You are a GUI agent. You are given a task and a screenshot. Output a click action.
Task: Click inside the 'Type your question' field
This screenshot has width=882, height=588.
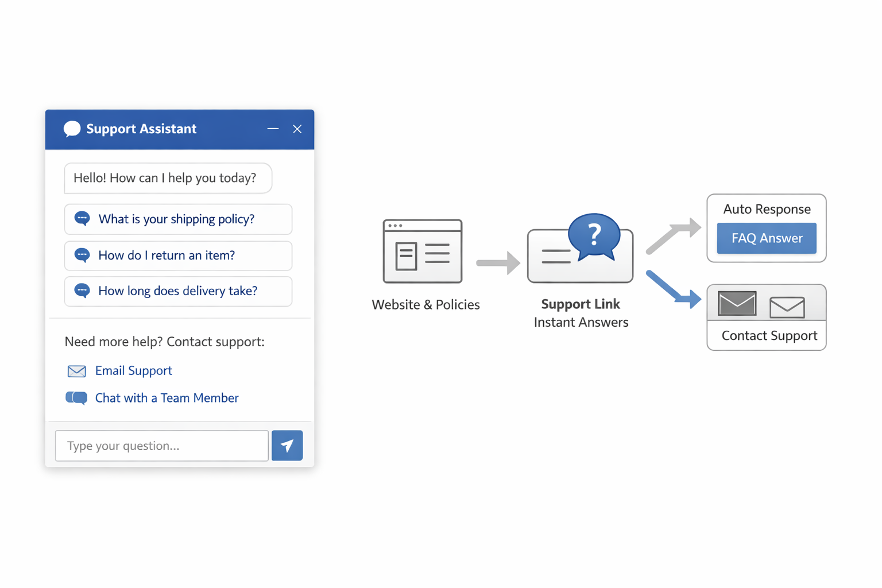161,445
